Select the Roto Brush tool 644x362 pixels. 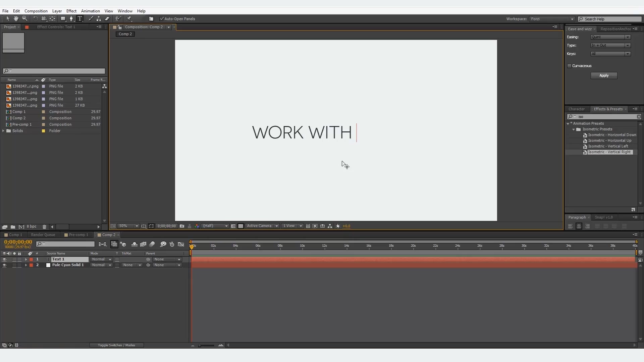(118, 19)
